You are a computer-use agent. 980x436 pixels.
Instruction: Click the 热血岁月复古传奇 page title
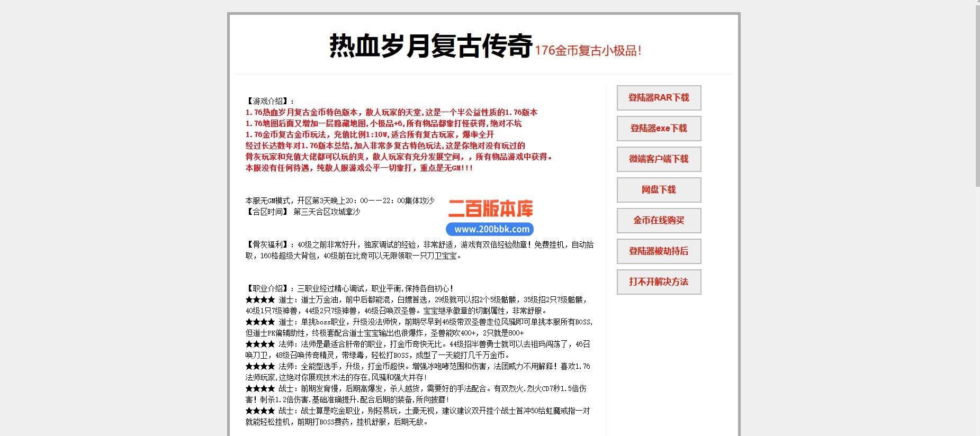coord(430,46)
